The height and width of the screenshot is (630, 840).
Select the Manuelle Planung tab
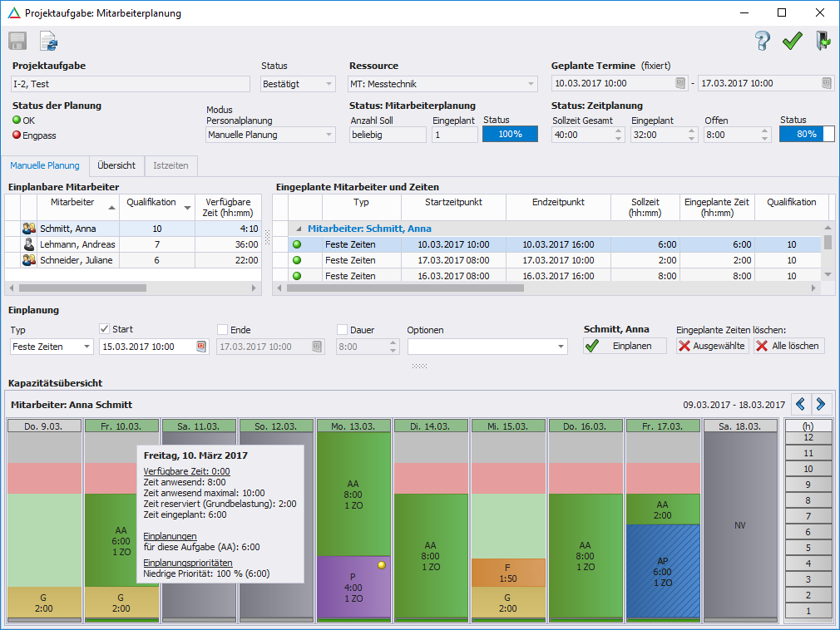coord(45,165)
